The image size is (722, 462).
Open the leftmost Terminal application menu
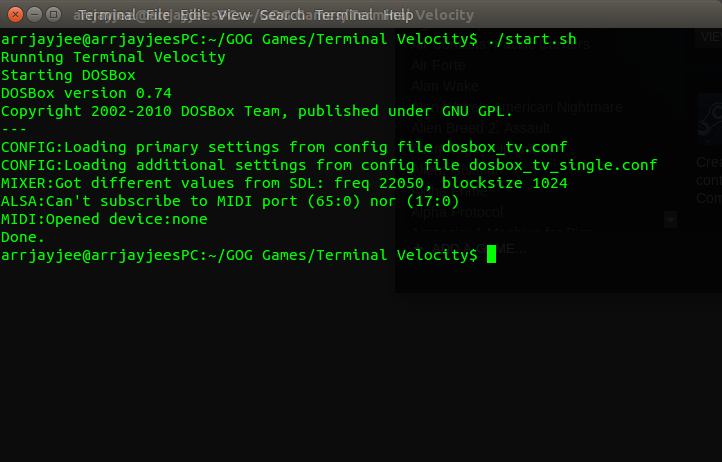[x=107, y=15]
